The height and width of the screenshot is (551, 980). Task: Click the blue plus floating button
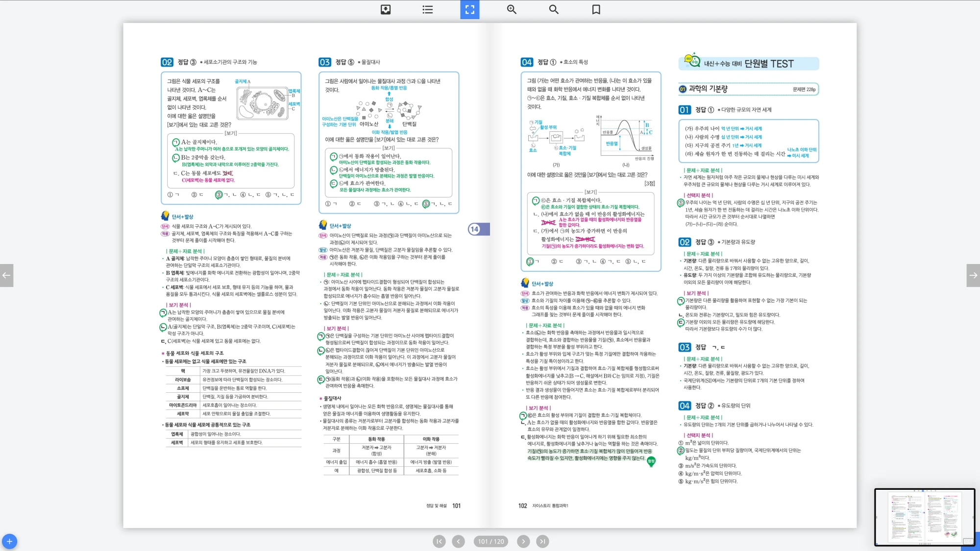tap(9, 541)
